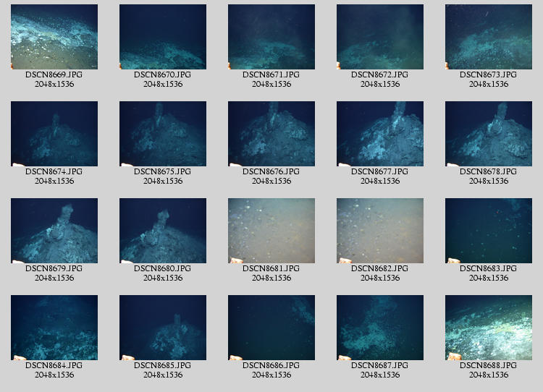Open the DSCN8678.JPG image thumbnail
Screen dimensions: 543x392
point(489,134)
